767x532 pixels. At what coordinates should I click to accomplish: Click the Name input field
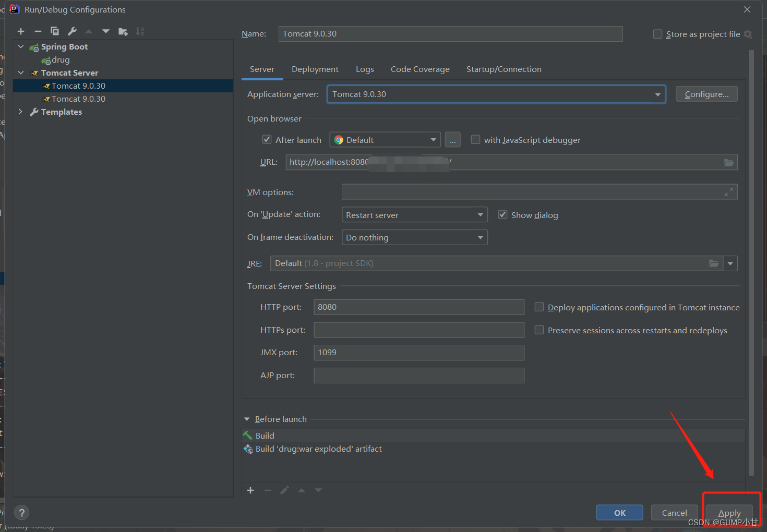point(451,34)
